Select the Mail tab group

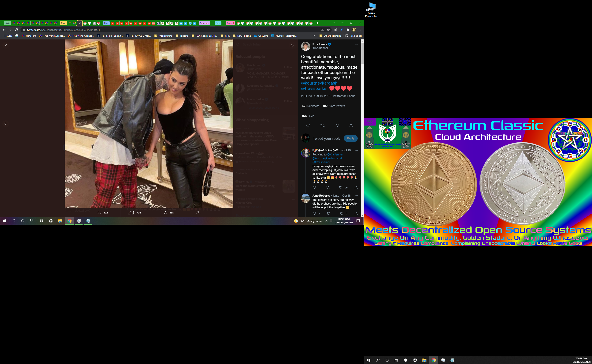(106, 23)
